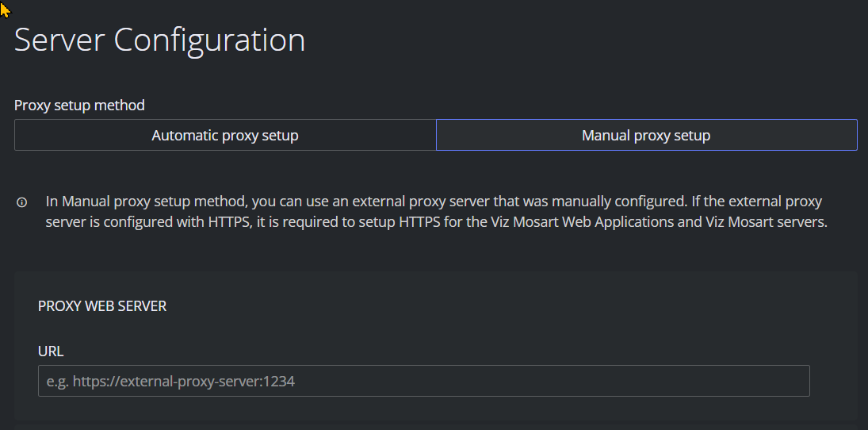Screen dimensions: 868x430
Task: Focus the proxy web server URL field
Action: pyautogui.click(x=423, y=381)
